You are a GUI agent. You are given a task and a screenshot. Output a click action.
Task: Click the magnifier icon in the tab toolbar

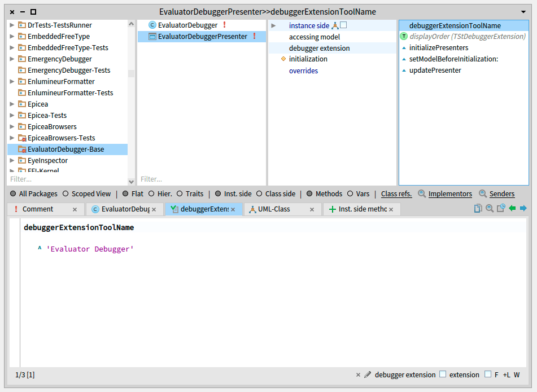[490, 209]
